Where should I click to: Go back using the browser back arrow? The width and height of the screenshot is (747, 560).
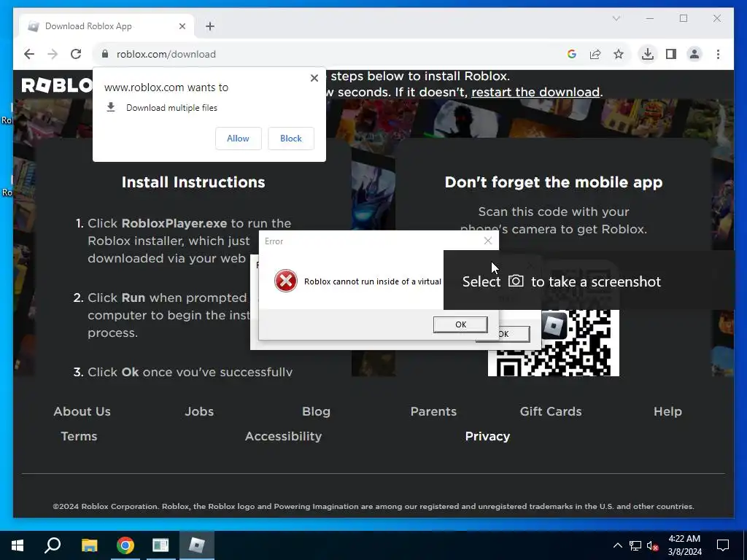tap(29, 54)
